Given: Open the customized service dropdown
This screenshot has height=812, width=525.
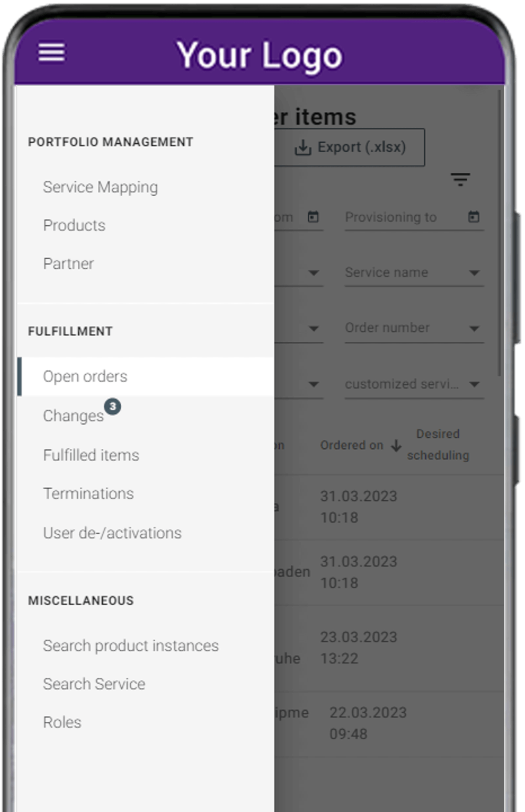Looking at the screenshot, I should coord(414,384).
